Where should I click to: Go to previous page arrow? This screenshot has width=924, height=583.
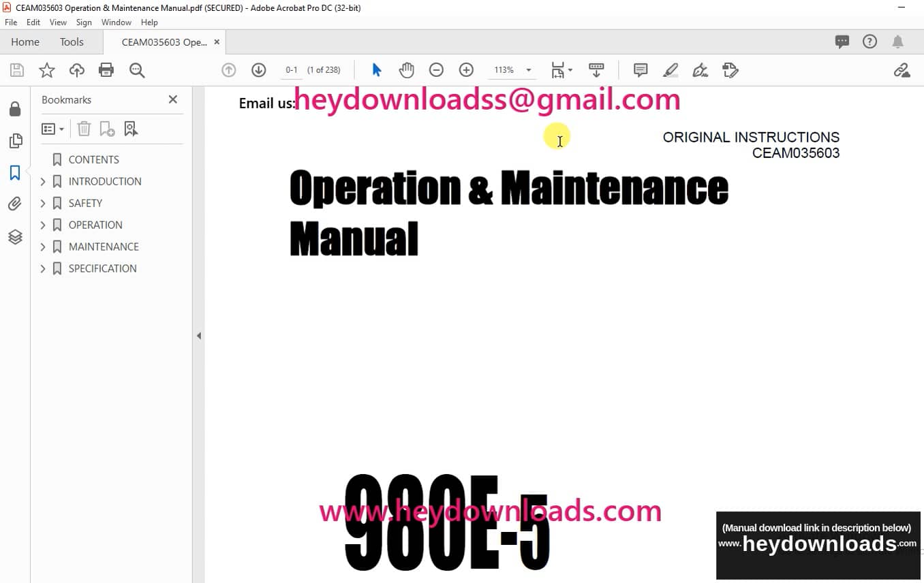pos(229,70)
